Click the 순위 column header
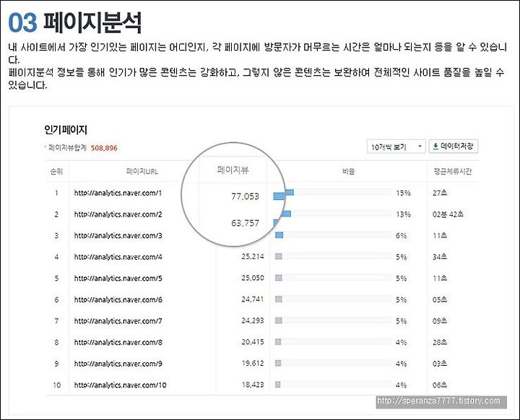 (x=56, y=171)
